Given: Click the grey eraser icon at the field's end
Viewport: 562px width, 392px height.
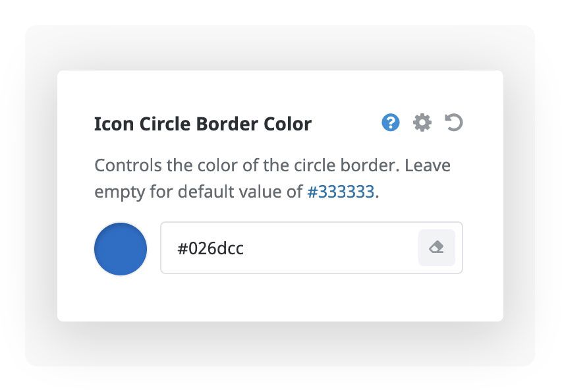Looking at the screenshot, I should 436,248.
